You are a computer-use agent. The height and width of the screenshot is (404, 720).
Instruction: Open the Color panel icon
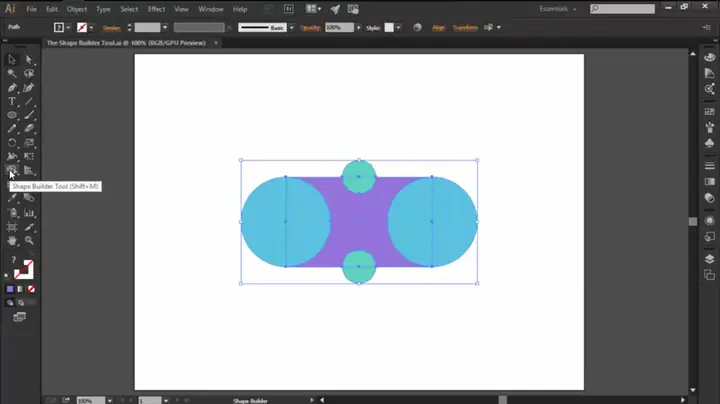[x=709, y=57]
